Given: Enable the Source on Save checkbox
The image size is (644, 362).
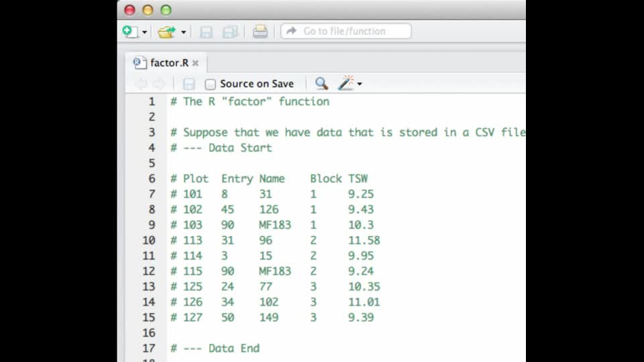Looking at the screenshot, I should pyautogui.click(x=210, y=84).
